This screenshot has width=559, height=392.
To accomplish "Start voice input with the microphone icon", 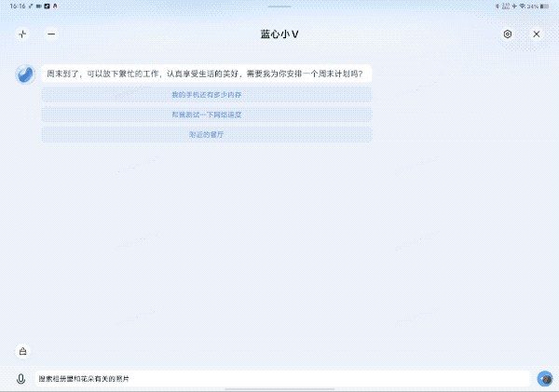I will click(x=20, y=379).
